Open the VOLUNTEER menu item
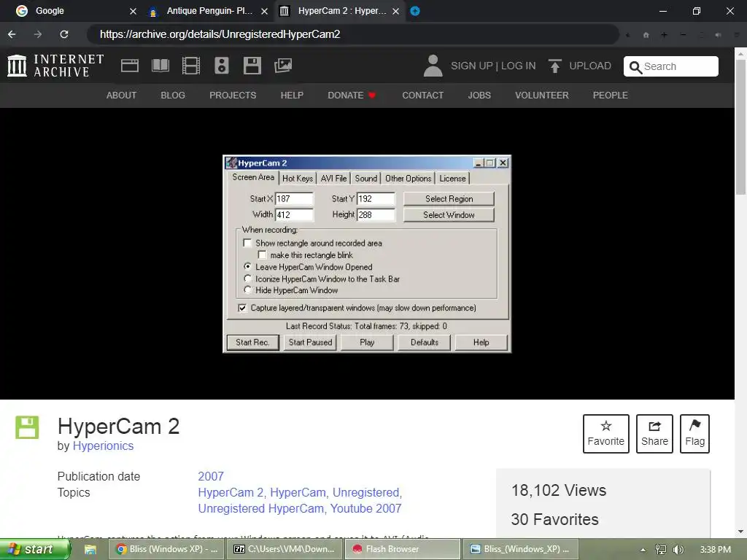The width and height of the screenshot is (747, 560). pyautogui.click(x=542, y=96)
